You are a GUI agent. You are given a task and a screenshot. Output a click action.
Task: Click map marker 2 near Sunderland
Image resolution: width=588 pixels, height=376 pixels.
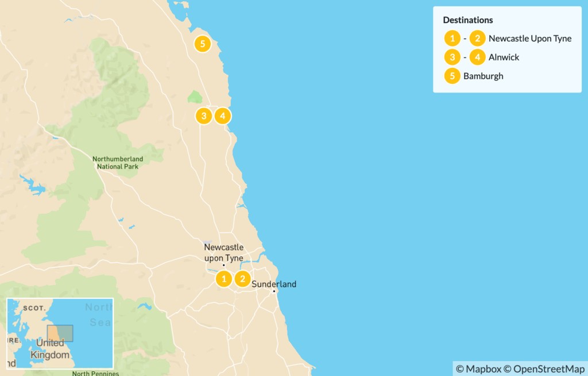[x=243, y=279]
